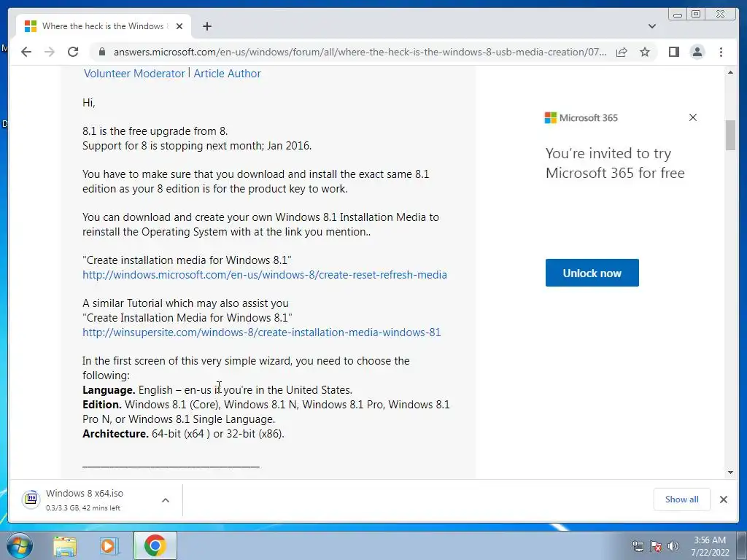Close the Windows 8 forum tab
Viewport: 747px width, 560px height.
[179, 26]
